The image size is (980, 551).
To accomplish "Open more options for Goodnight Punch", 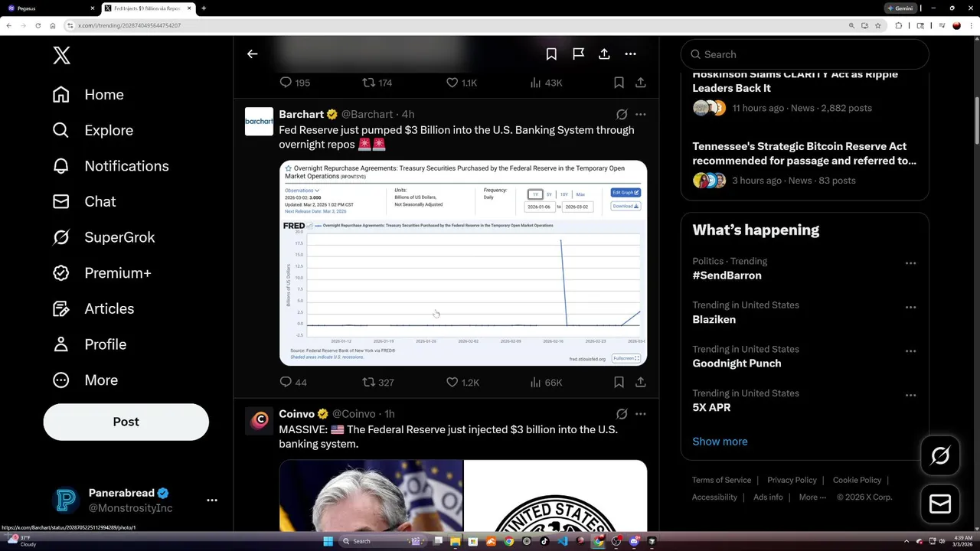I will click(x=910, y=351).
